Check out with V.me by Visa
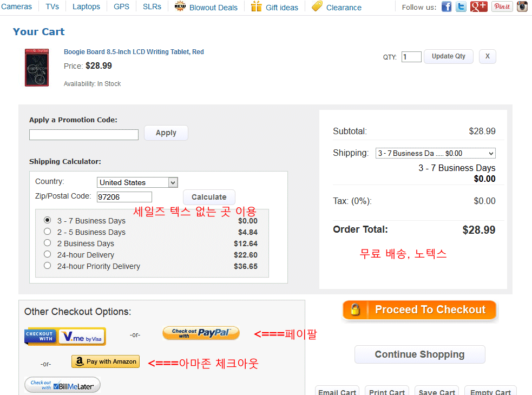Viewport: 532px width, 395px height. pos(65,337)
